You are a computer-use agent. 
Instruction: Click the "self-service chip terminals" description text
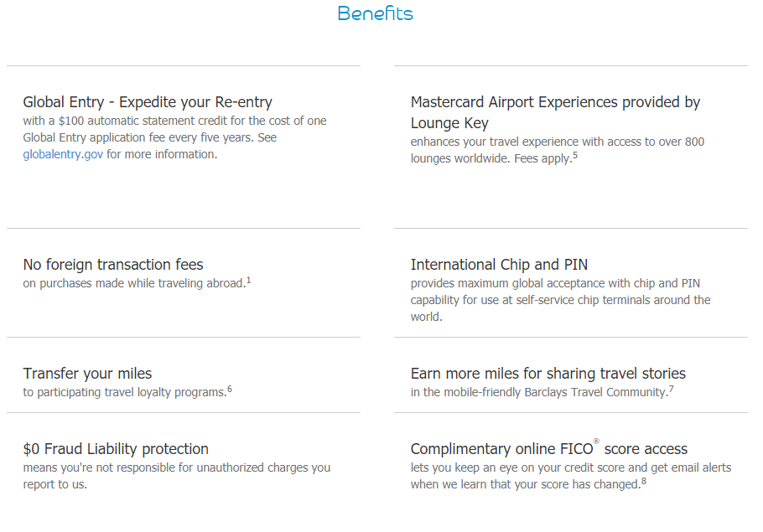coord(560,300)
